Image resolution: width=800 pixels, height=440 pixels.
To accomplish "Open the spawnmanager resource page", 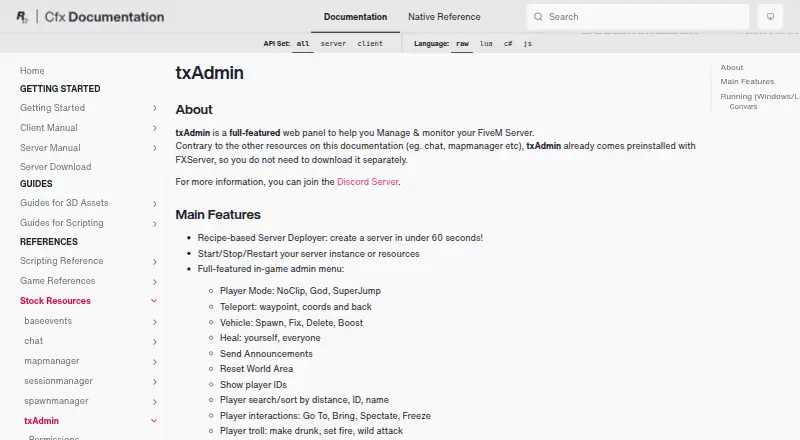I will pyautogui.click(x=56, y=401).
